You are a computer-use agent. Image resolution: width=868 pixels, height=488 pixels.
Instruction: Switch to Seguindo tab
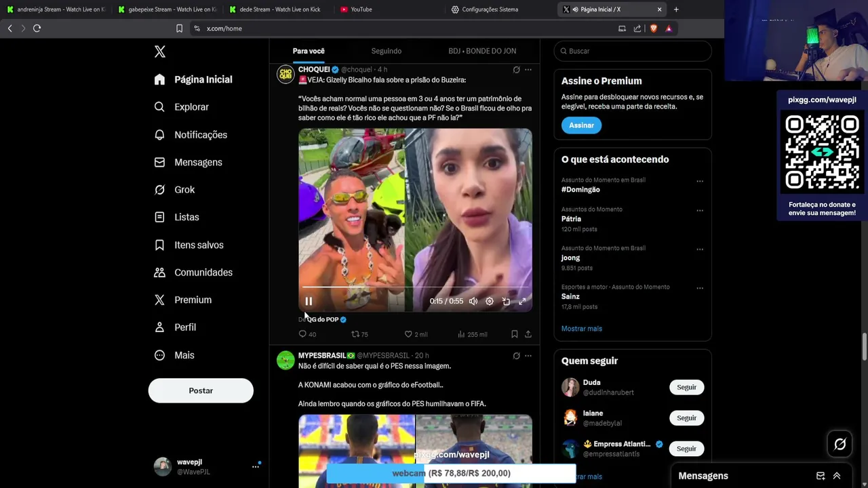(387, 51)
